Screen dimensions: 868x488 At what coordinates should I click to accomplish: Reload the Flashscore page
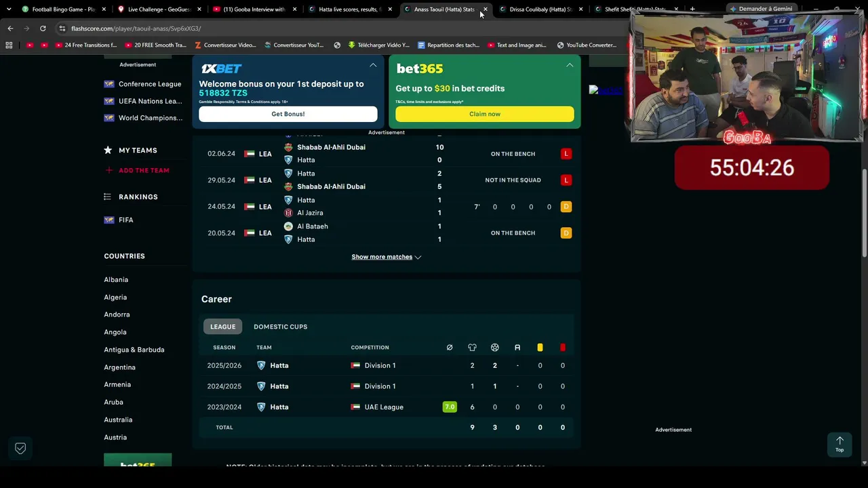[x=43, y=28]
